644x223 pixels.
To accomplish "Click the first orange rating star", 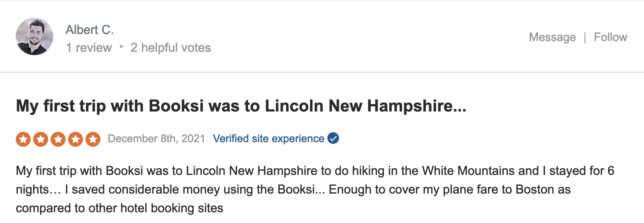I will (x=23, y=139).
